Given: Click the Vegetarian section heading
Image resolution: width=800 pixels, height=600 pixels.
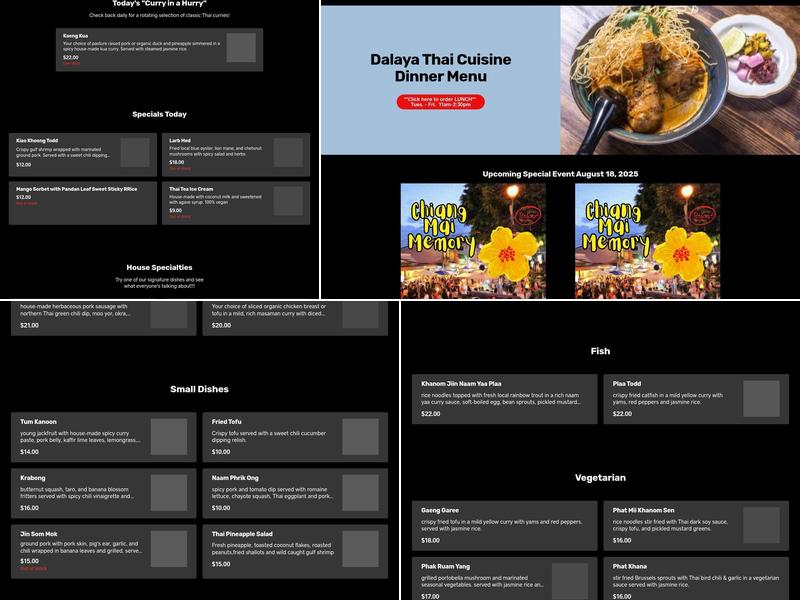Looking at the screenshot, I should (600, 478).
